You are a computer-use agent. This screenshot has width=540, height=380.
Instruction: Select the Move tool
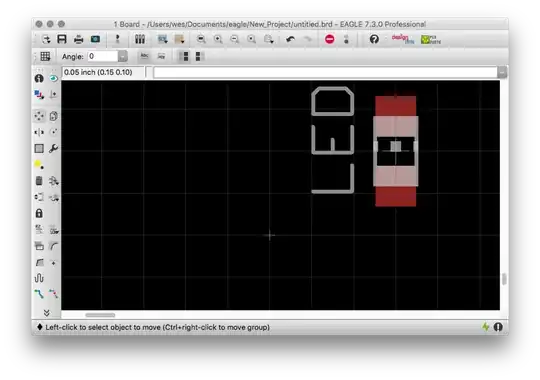coord(39,116)
